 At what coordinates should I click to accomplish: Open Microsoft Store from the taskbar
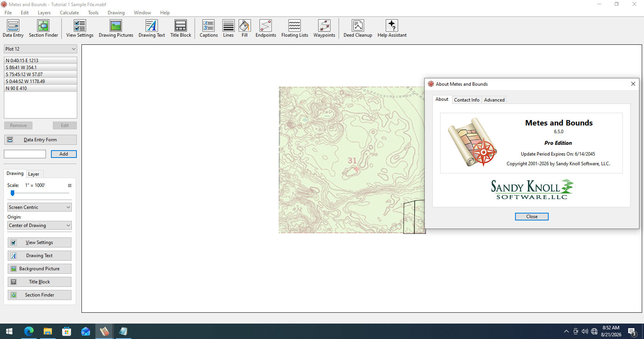click(66, 331)
